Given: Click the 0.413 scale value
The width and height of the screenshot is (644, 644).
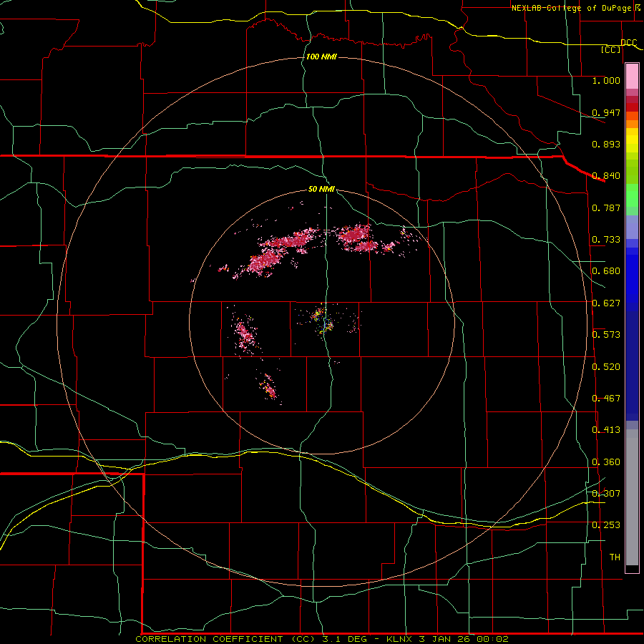Looking at the screenshot, I should pyautogui.click(x=606, y=430).
